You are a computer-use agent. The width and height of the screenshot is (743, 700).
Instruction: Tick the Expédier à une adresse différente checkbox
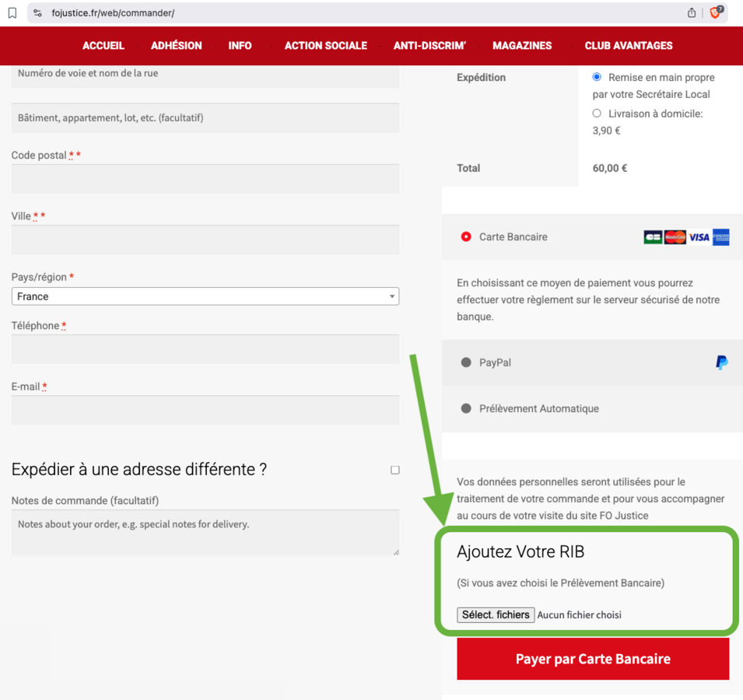pyautogui.click(x=395, y=470)
